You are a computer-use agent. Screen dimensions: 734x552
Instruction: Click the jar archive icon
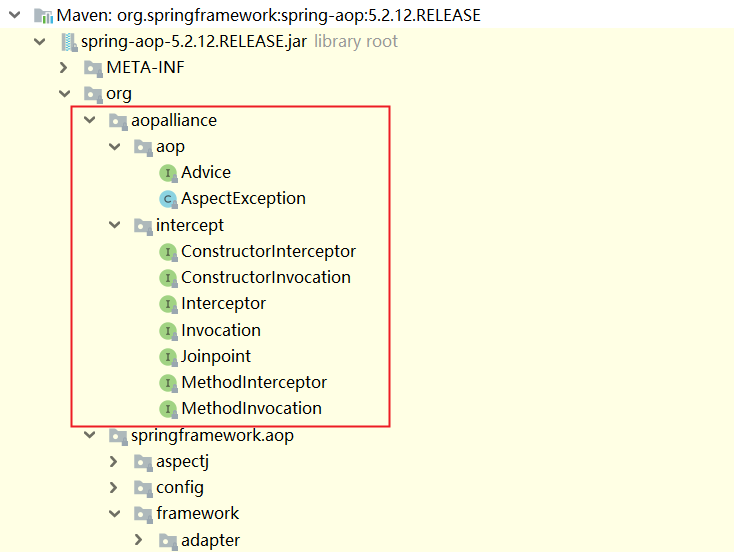point(69,42)
